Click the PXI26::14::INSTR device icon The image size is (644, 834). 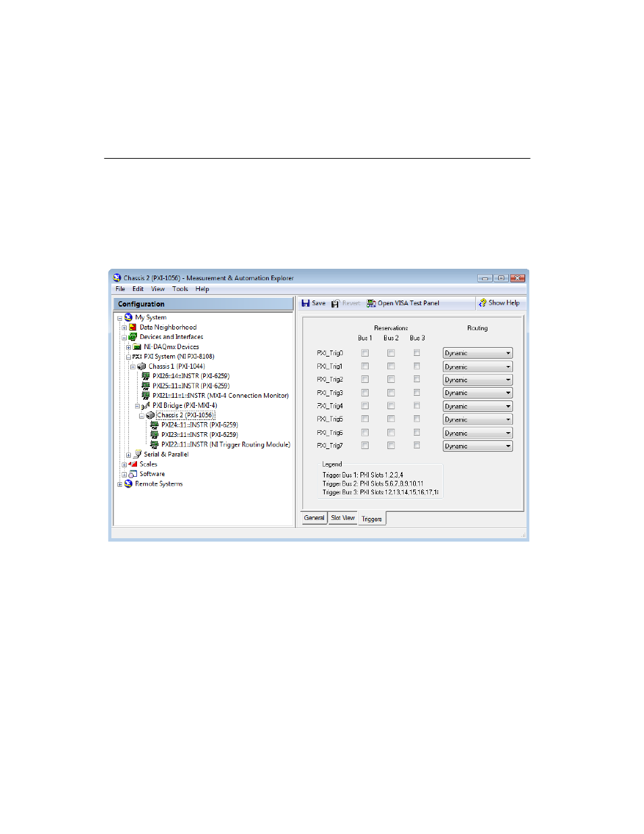(146, 375)
